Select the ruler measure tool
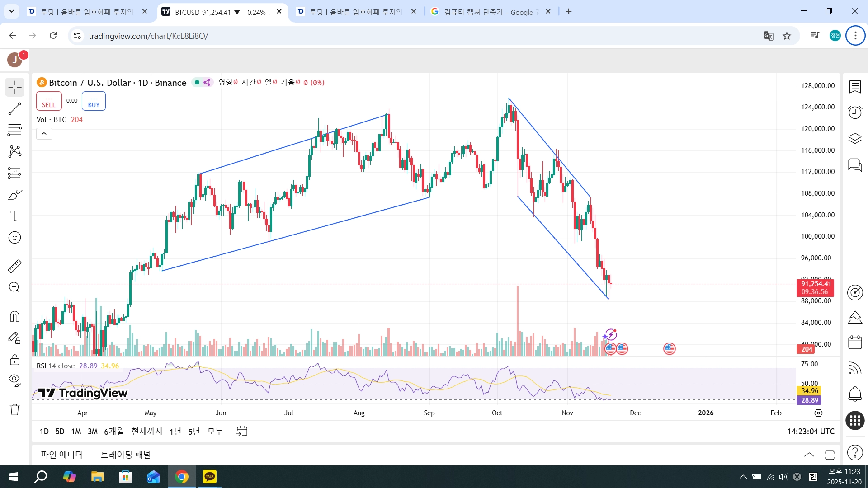The image size is (868, 488). point(14,266)
